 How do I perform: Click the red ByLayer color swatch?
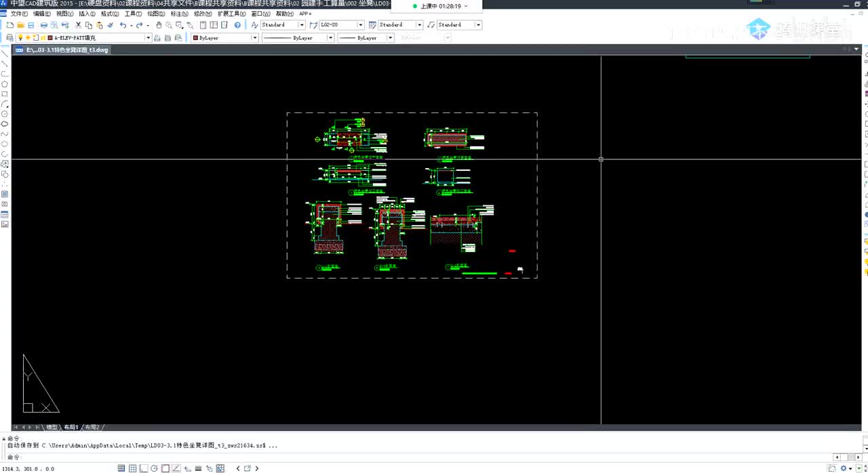coord(195,38)
